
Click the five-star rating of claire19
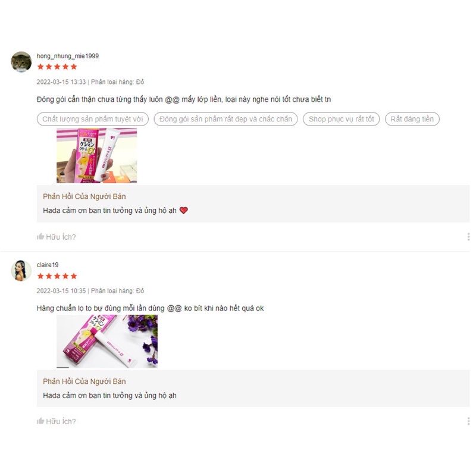tap(57, 276)
